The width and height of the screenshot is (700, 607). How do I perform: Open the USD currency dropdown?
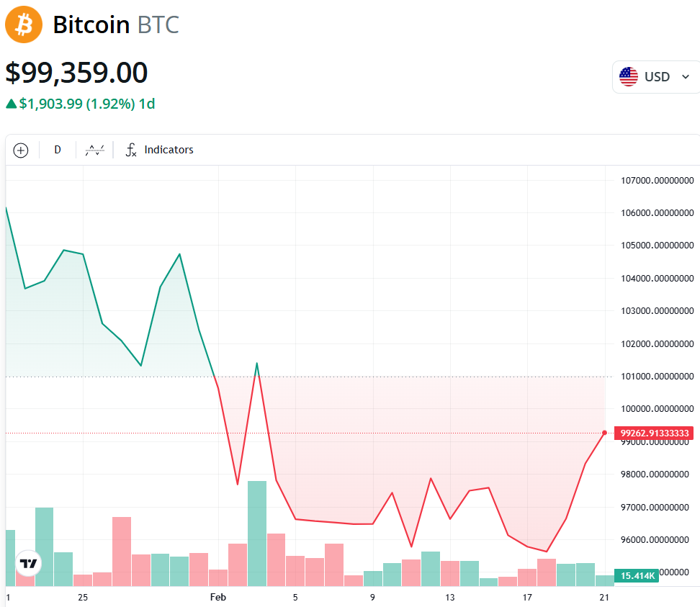[x=656, y=77]
